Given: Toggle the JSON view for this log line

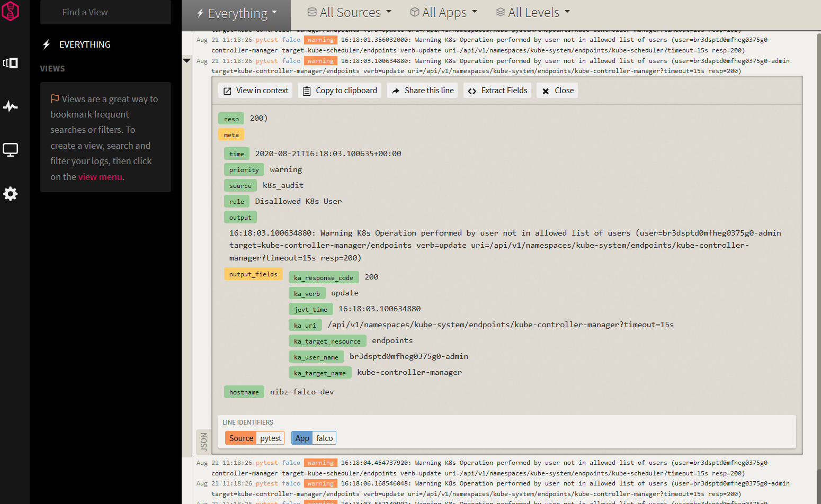Looking at the screenshot, I should [x=204, y=441].
